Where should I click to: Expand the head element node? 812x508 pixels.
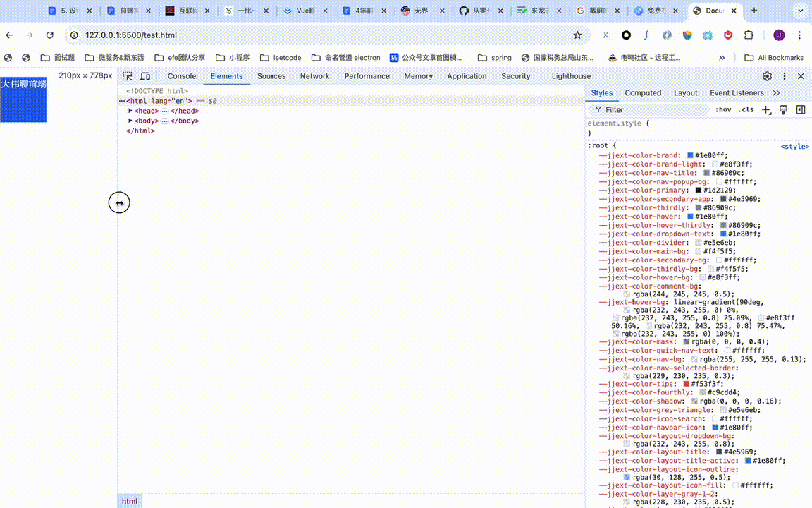[130, 111]
